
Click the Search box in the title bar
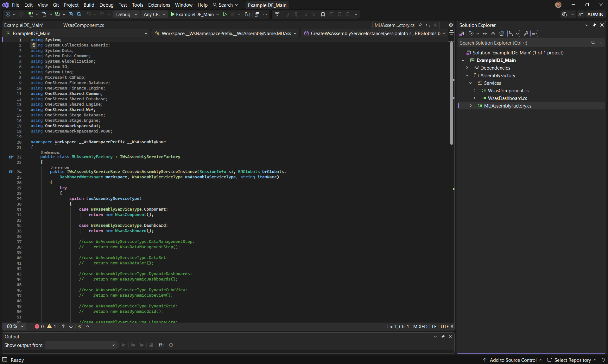pos(225,5)
